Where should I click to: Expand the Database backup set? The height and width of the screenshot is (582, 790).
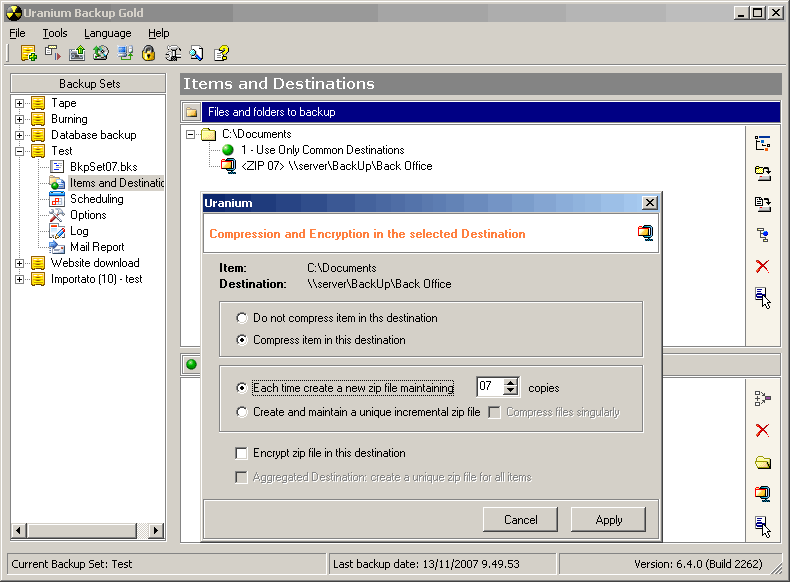click(x=19, y=135)
